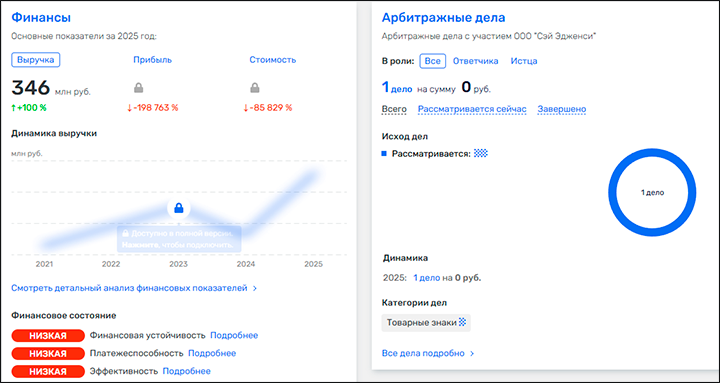720x383 pixels.
Task: Click the 2023 chart axis label
Action: 179,264
